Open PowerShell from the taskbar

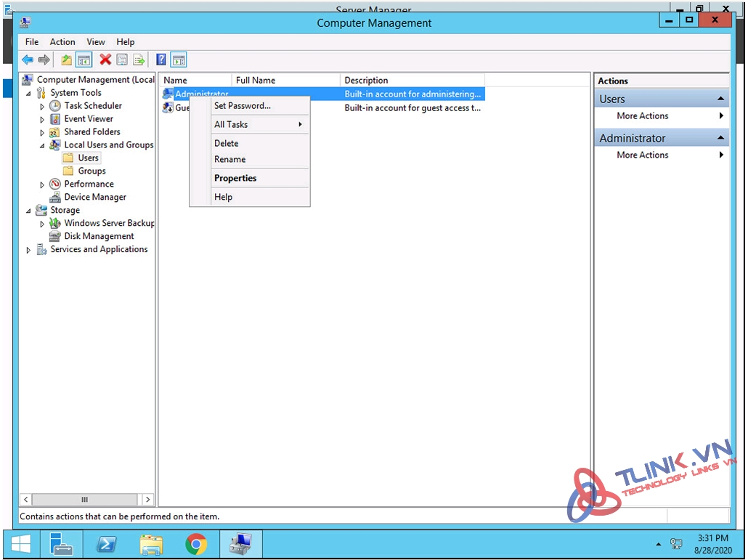(x=106, y=543)
